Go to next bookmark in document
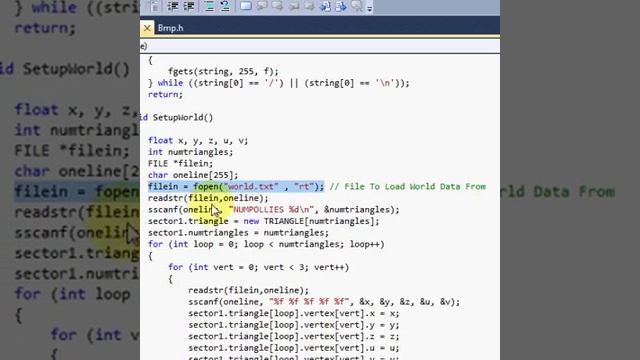Image resolution: width=640 pixels, height=360 pixels. (341, 6)
